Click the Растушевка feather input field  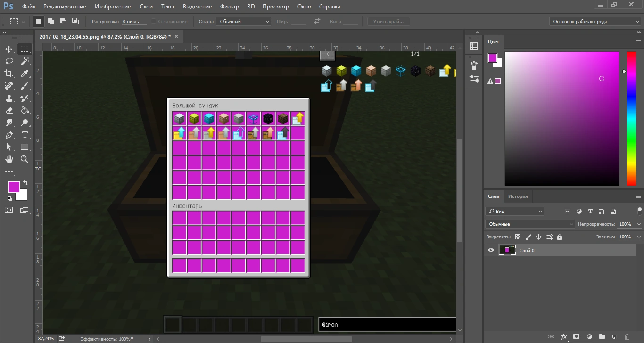point(134,22)
